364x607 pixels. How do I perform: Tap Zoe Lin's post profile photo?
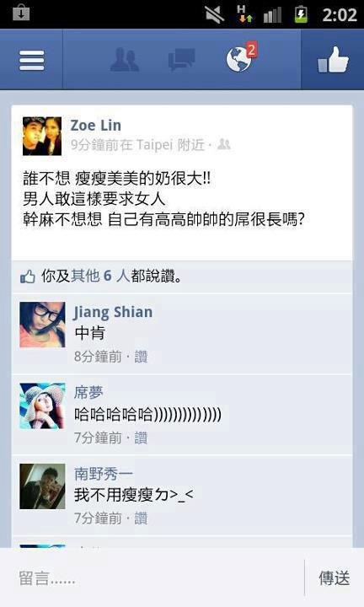[42, 136]
